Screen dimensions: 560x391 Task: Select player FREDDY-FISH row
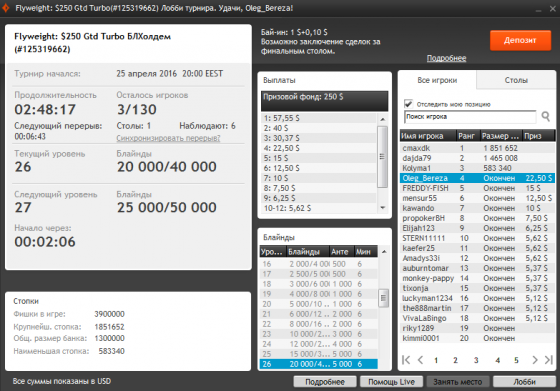pos(477,188)
